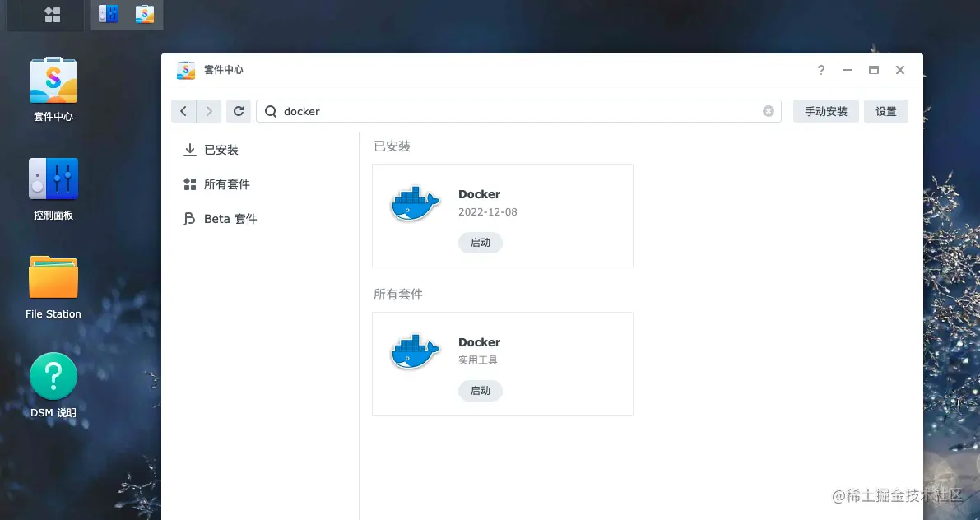Close the Package Center window
Image resolution: width=980 pixels, height=520 pixels.
pyautogui.click(x=900, y=70)
